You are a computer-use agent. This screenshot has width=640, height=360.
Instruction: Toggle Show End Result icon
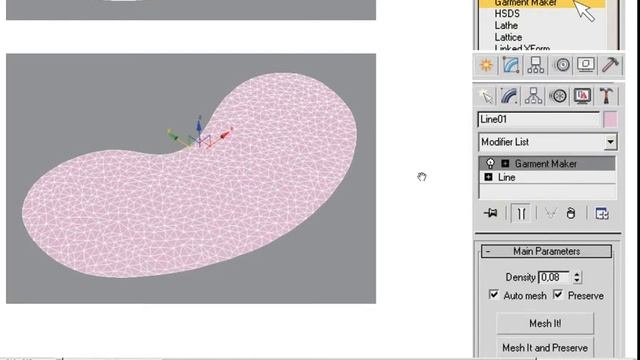521,213
